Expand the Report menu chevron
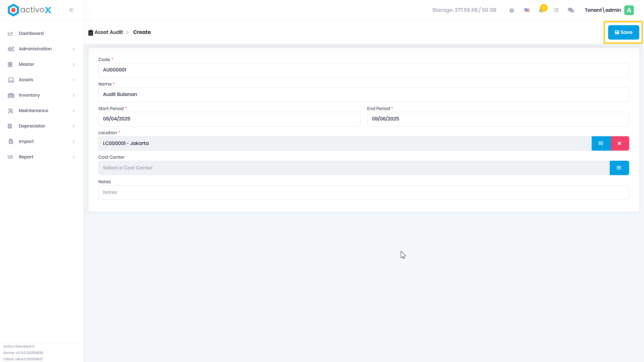The height and width of the screenshot is (362, 644). coord(73,157)
